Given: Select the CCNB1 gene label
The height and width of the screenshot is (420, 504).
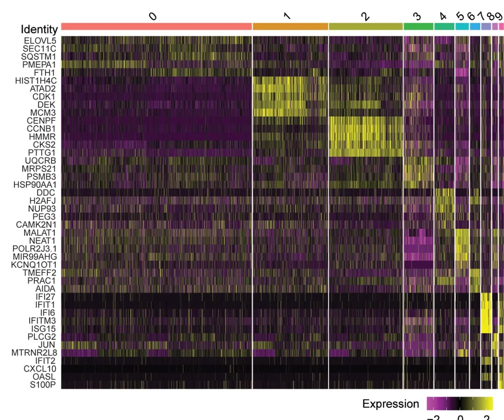Looking at the screenshot, I should [41, 128].
